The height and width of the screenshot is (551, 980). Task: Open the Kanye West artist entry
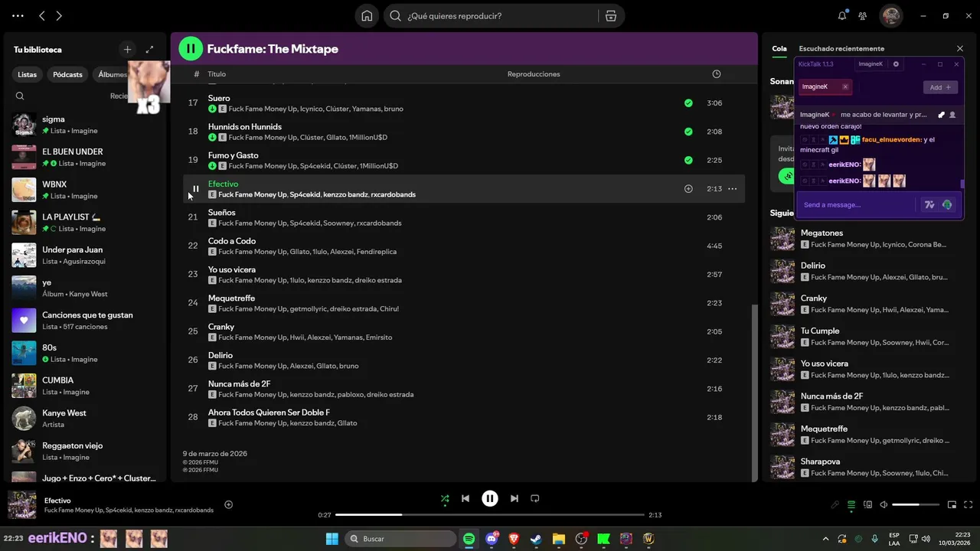tap(86, 419)
